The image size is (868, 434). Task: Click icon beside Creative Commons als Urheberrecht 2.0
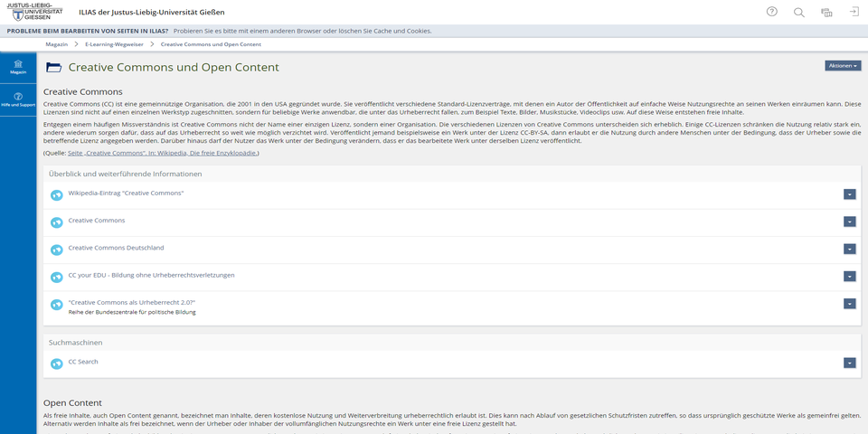coord(56,305)
